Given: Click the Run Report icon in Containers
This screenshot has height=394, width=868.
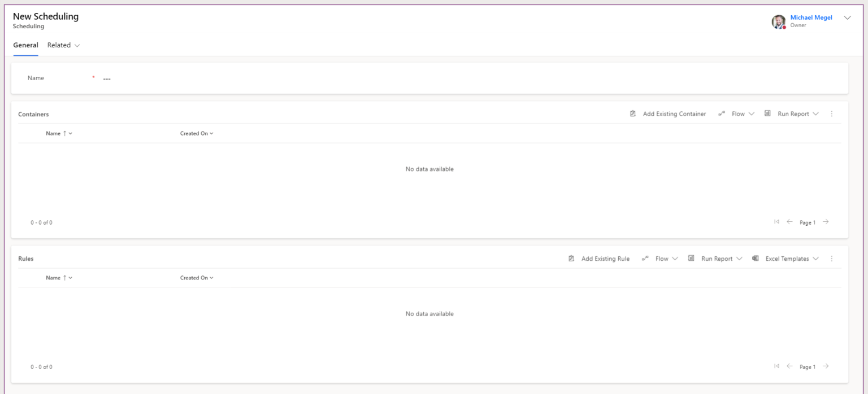Looking at the screenshot, I should coord(767,114).
